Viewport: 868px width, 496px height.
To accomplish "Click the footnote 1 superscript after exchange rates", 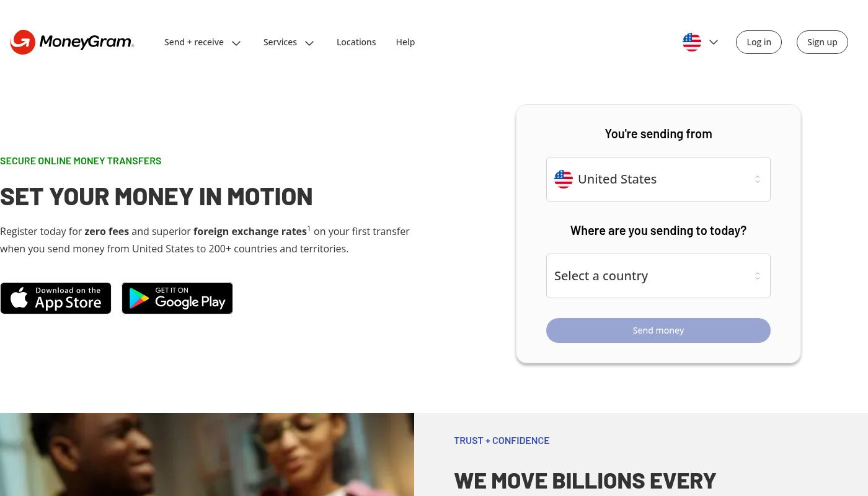I will point(309,228).
